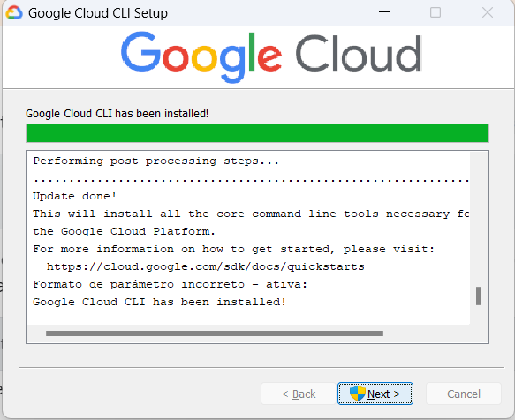Click the quickstarts URL in the log
The width and height of the screenshot is (515, 420).
tap(205, 266)
